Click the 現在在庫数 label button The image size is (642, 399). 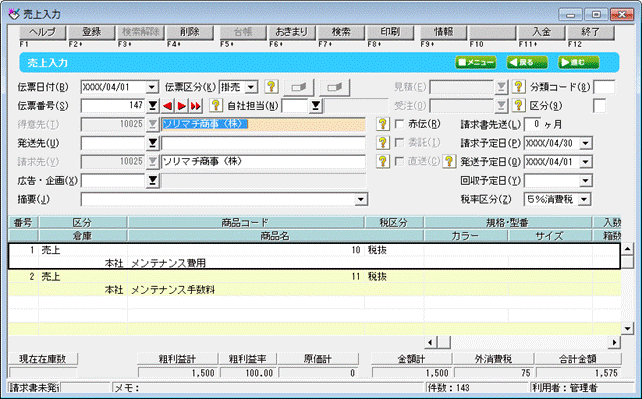click(43, 359)
